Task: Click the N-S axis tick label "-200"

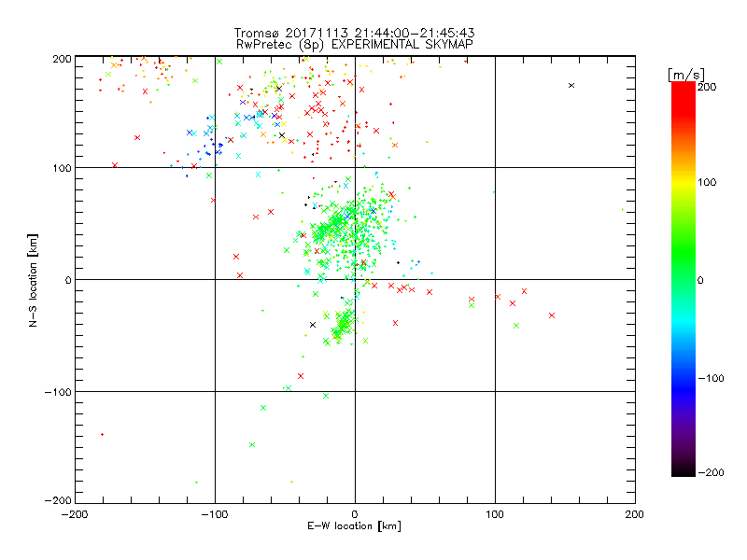Action: coord(58,500)
